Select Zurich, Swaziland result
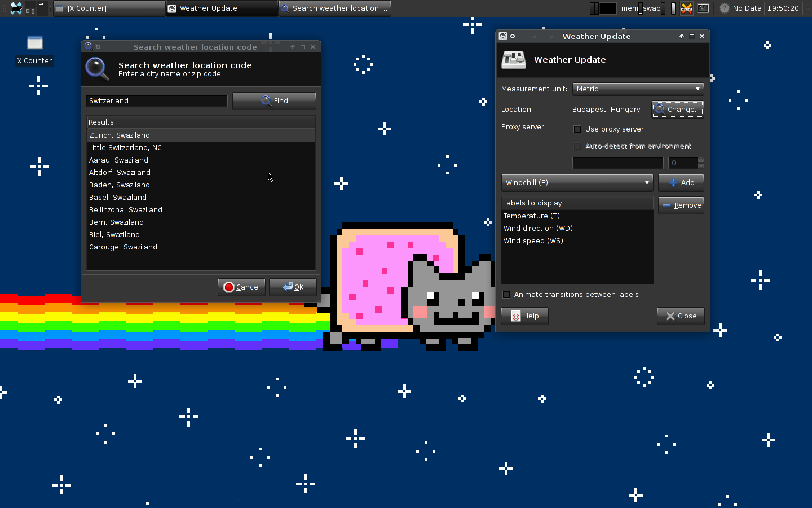The height and width of the screenshot is (508, 812). tap(201, 135)
